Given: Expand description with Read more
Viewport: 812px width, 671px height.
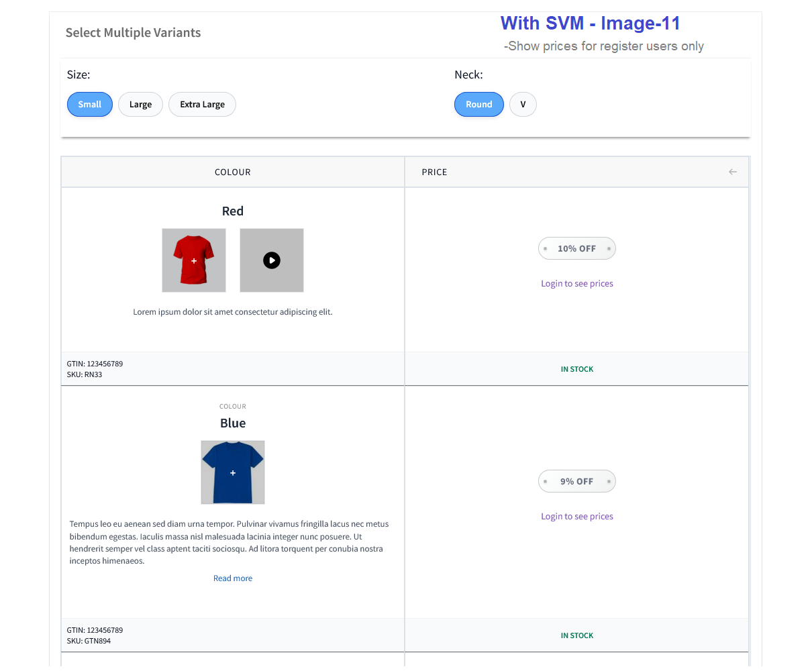Looking at the screenshot, I should [233, 578].
